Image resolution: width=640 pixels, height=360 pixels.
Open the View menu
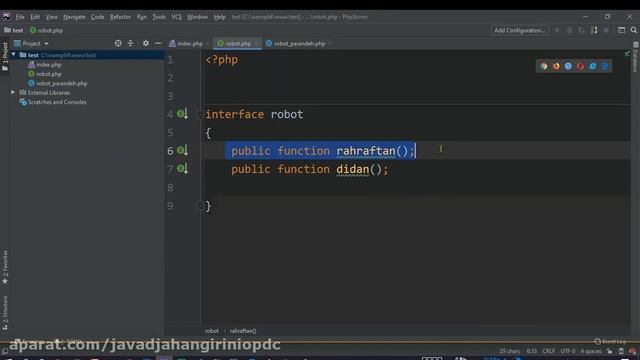pos(51,17)
